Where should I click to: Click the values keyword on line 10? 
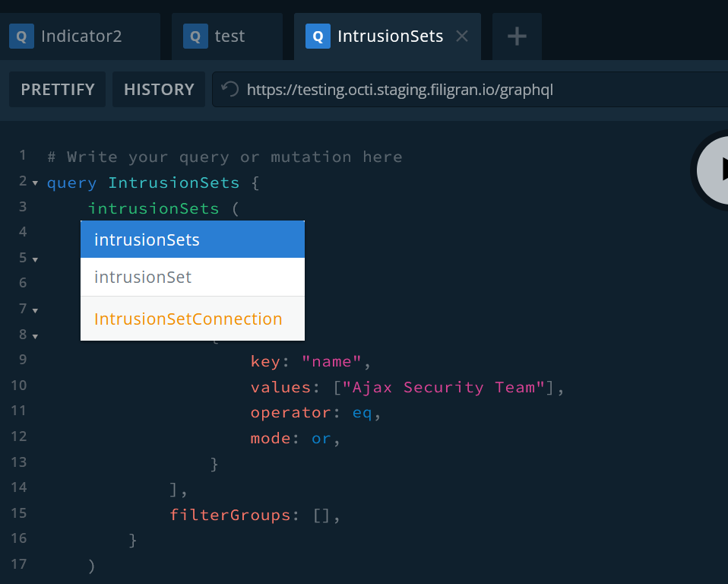(x=280, y=387)
